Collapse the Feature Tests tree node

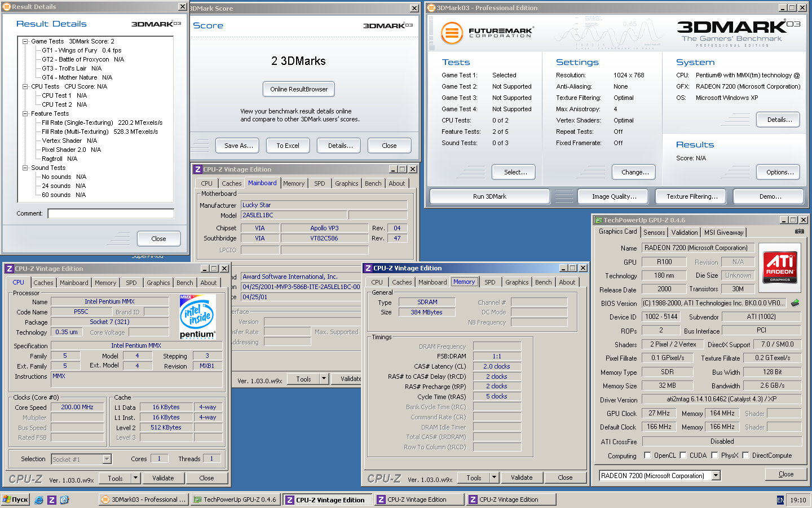point(25,113)
